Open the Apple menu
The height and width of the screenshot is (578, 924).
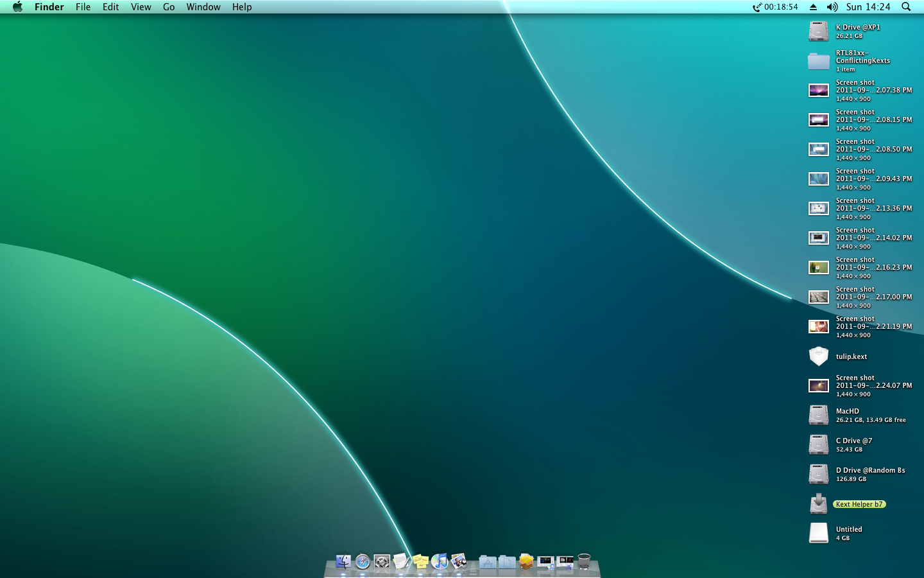[17, 7]
